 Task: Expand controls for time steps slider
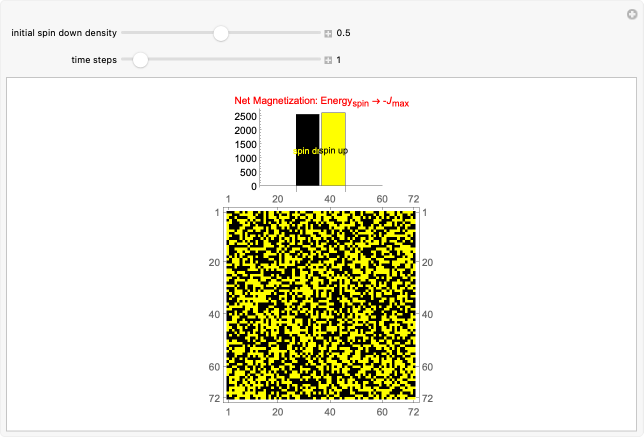tap(328, 60)
